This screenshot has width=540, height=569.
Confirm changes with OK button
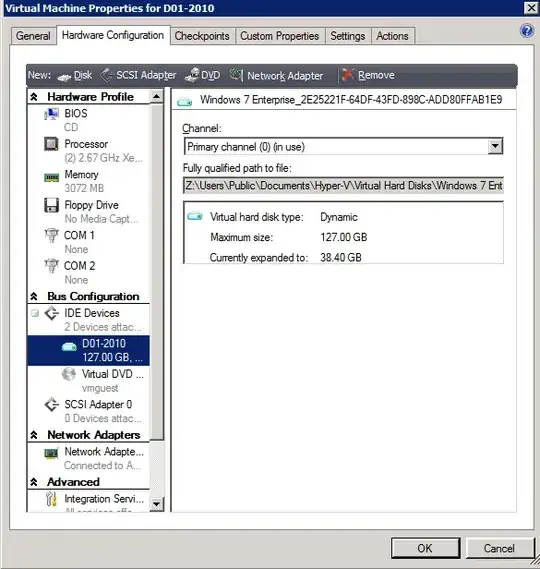(x=425, y=548)
